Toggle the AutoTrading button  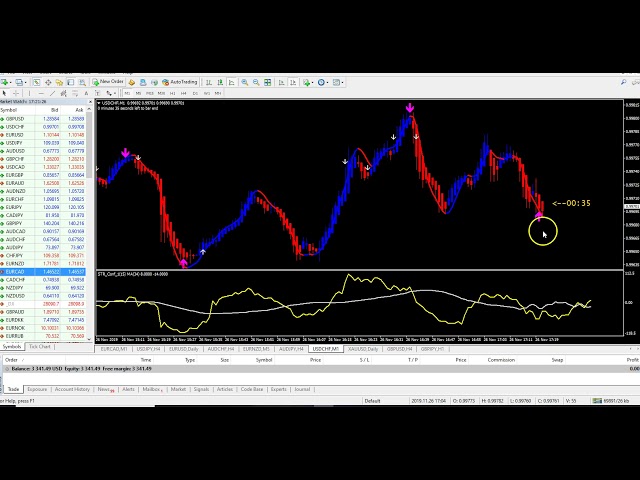coord(183,82)
